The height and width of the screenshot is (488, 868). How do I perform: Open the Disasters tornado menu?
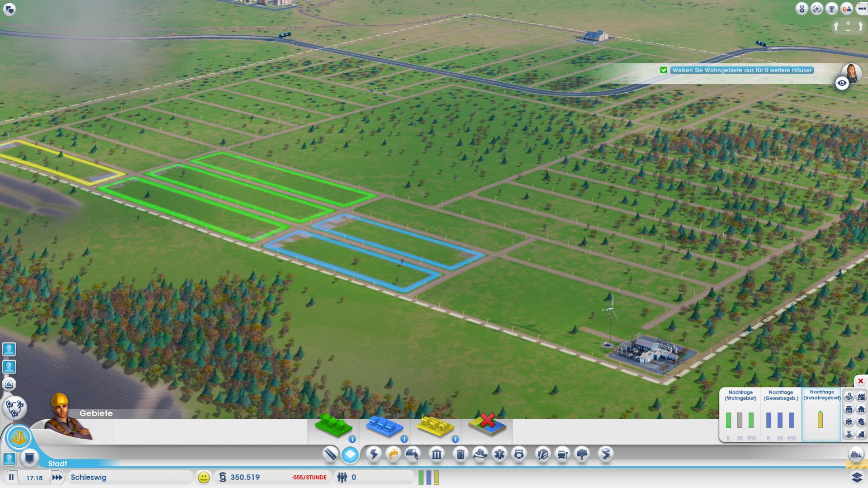tap(606, 454)
